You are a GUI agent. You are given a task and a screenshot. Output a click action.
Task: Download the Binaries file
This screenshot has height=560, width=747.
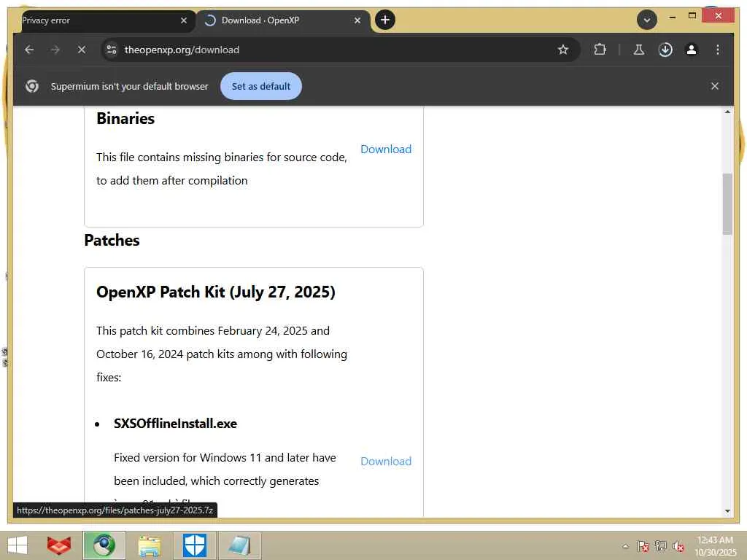[386, 149]
